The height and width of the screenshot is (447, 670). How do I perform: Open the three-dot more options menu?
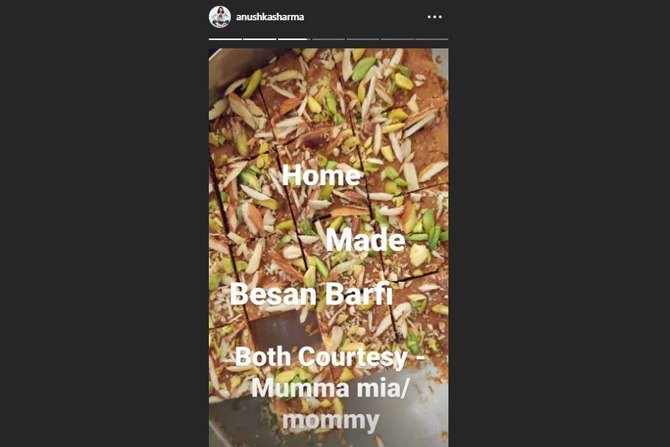click(x=435, y=17)
